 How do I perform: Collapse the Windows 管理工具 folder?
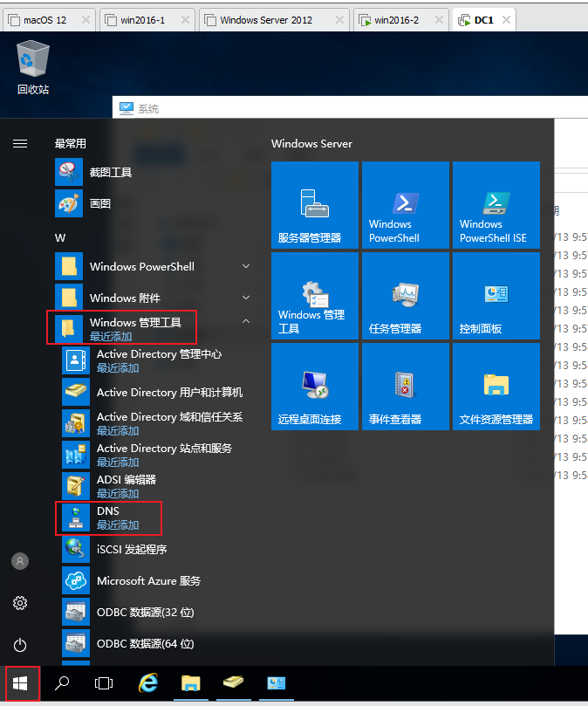click(153, 328)
